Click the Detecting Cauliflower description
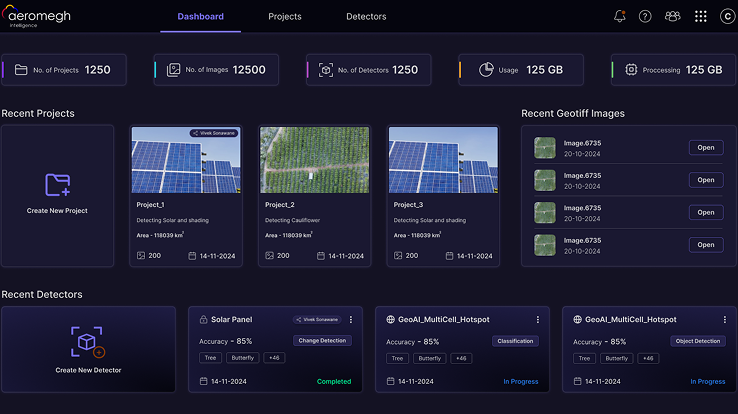The image size is (738, 414). [292, 220]
